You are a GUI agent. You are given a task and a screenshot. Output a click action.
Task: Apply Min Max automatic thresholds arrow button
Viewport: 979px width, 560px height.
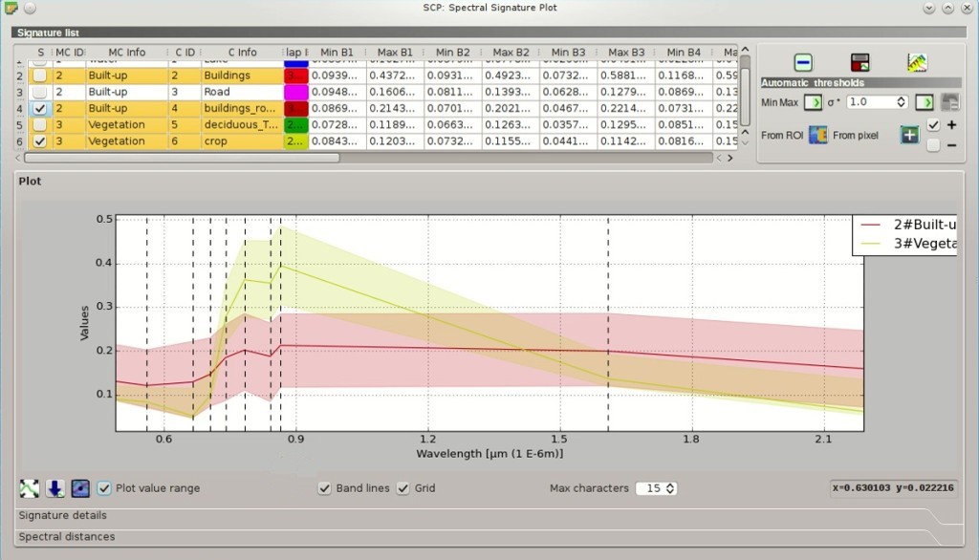click(x=813, y=101)
